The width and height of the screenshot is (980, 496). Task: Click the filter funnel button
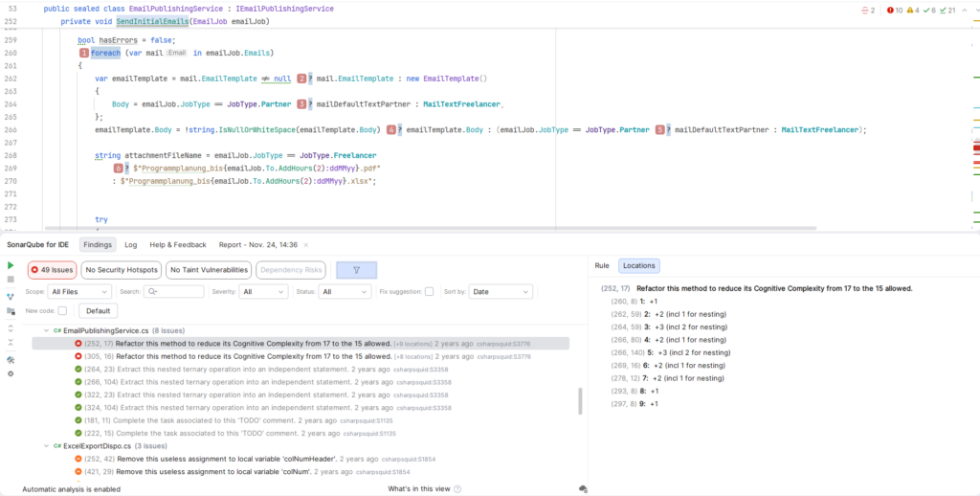(356, 270)
